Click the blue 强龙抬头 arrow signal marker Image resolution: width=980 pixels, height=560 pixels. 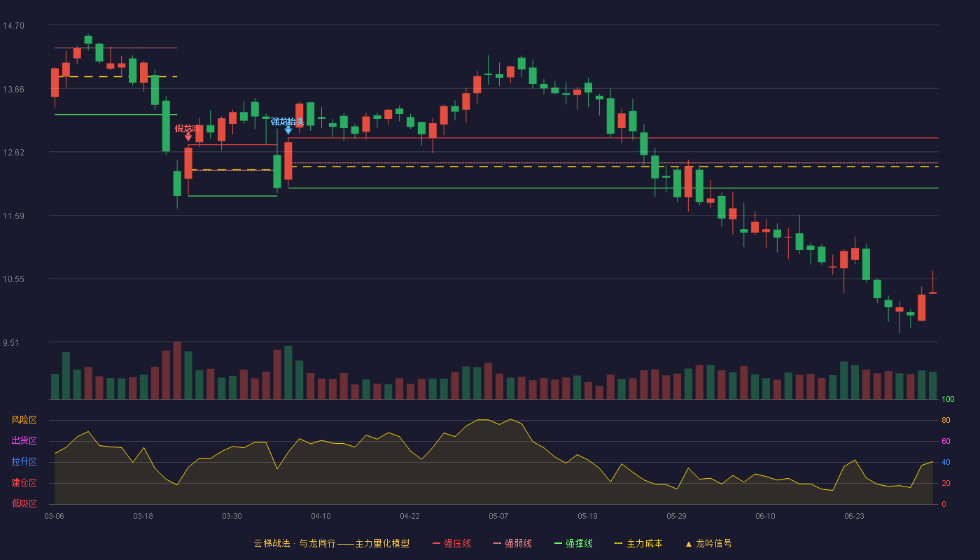(288, 130)
